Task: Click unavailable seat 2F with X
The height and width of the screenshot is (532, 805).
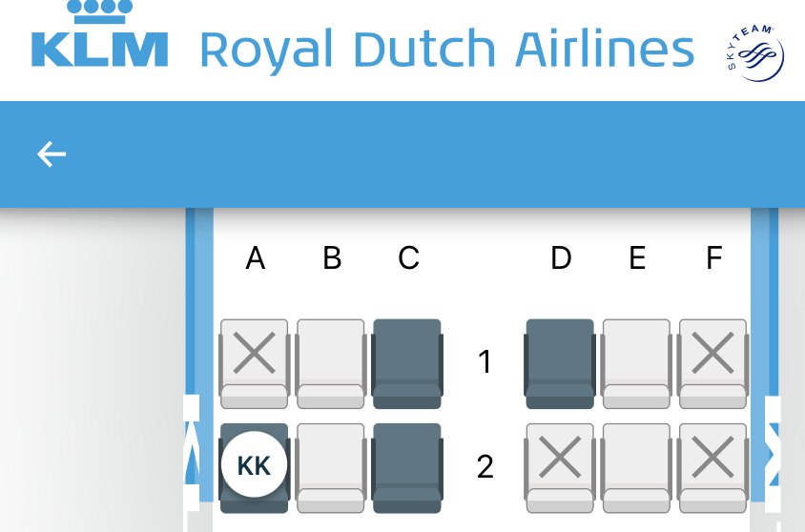Action: (x=713, y=468)
